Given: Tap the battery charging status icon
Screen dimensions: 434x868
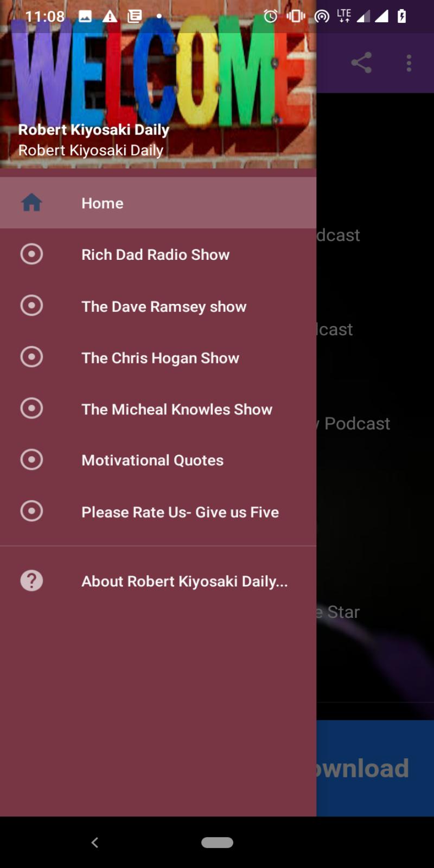Looking at the screenshot, I should click(402, 16).
